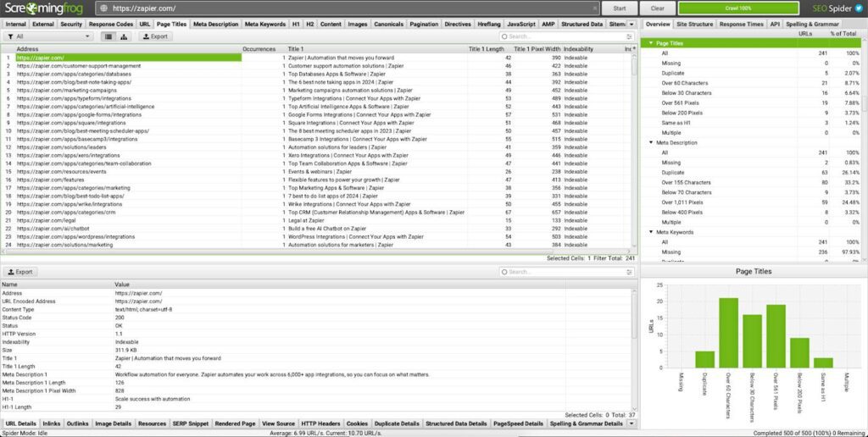
Task: Open the Rendered Page bottom tab
Action: pyautogui.click(x=235, y=423)
